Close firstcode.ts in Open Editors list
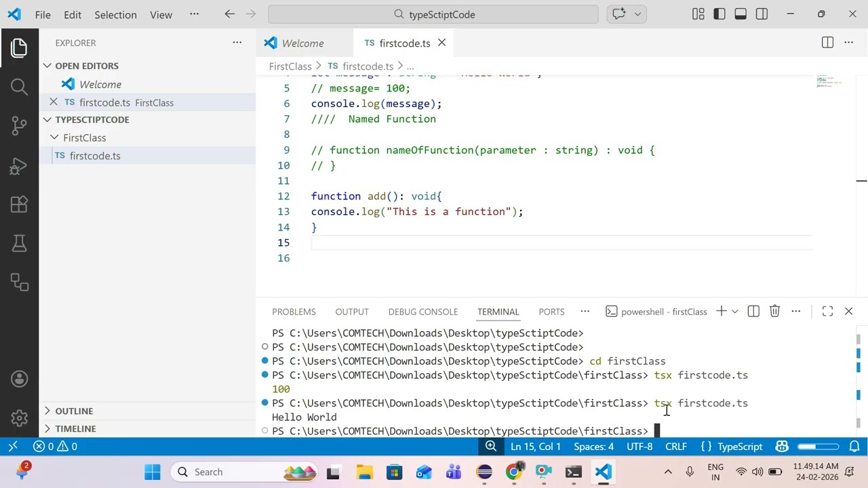 click(54, 102)
